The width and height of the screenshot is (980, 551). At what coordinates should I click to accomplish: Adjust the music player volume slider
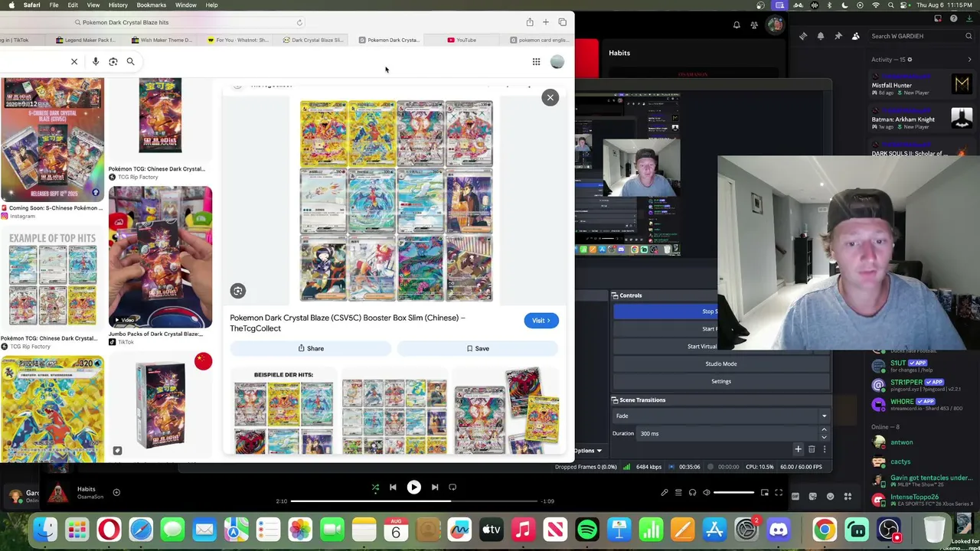[734, 493]
